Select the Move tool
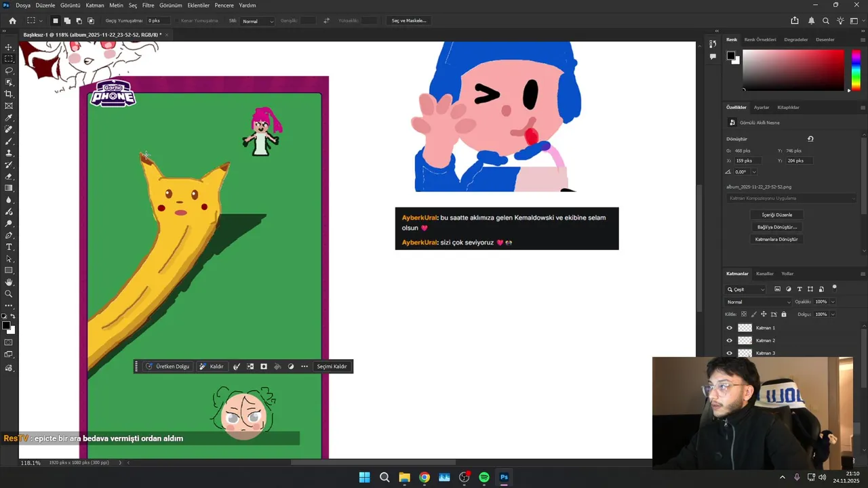868x488 pixels. (x=9, y=47)
